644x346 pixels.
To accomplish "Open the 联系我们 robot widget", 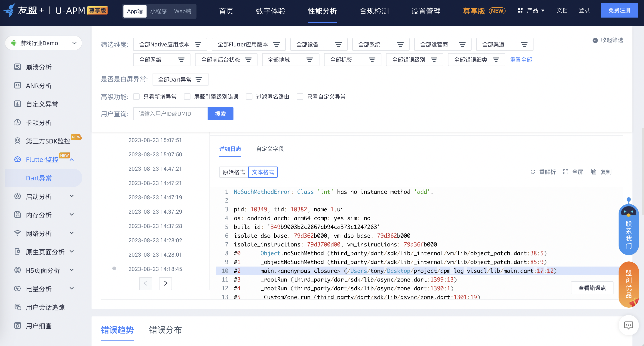I will pos(629,226).
